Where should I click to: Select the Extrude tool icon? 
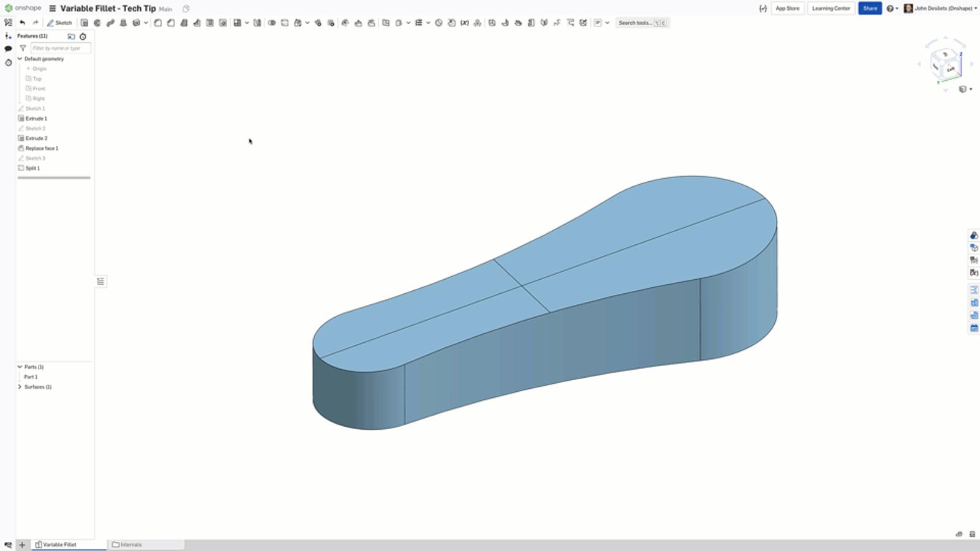click(85, 23)
